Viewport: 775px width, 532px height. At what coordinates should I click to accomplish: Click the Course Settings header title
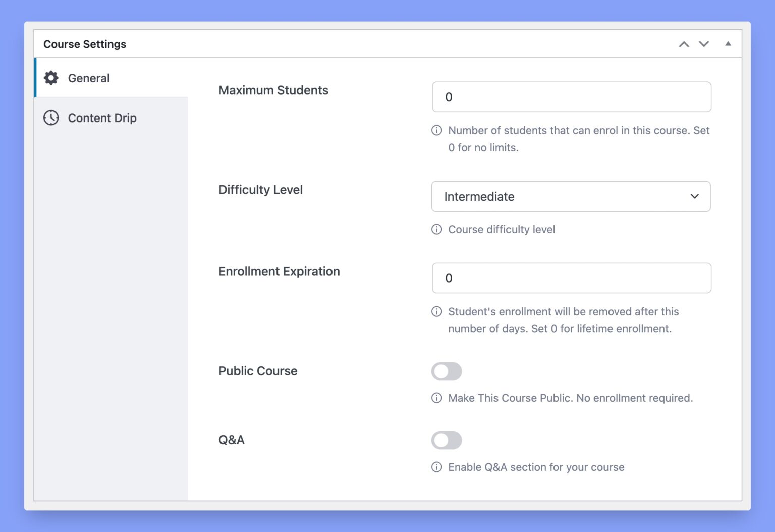click(x=84, y=44)
